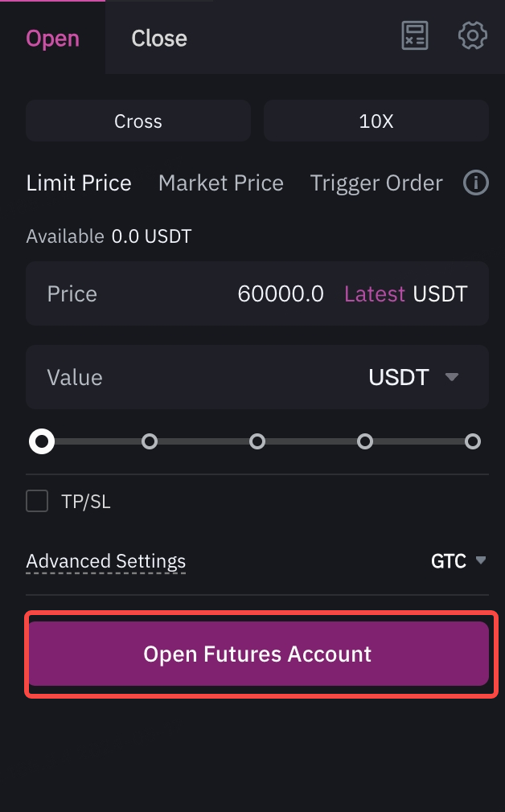Select the Limit Price order type
505x812 pixels.
click(79, 182)
